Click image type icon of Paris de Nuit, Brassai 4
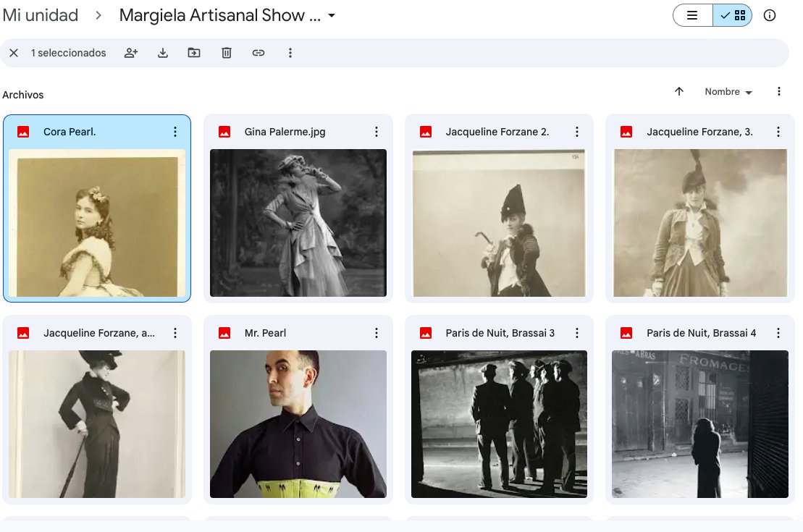This screenshot has width=803, height=532. coord(626,333)
